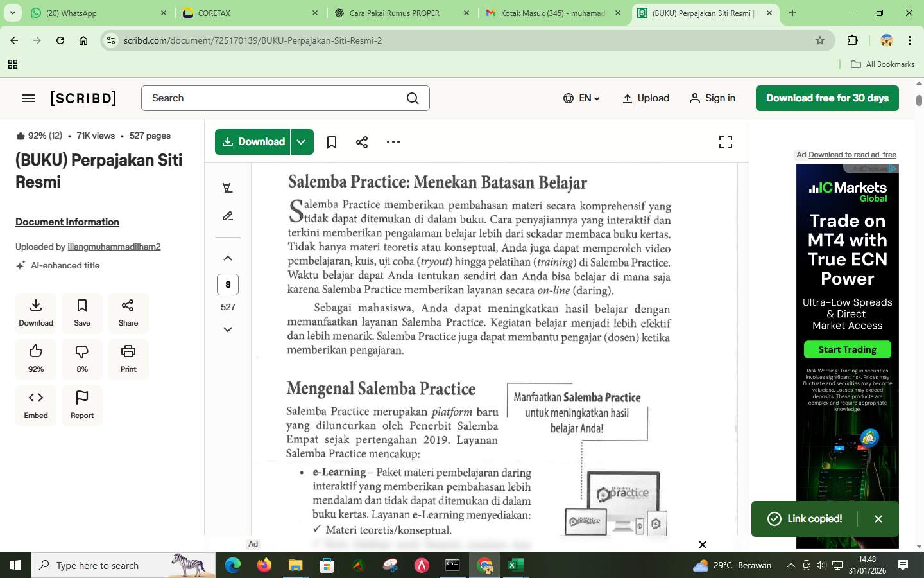The image size is (924, 578).
Task: Open the Kotak Masuk Gmail tab
Action: pos(552,13)
